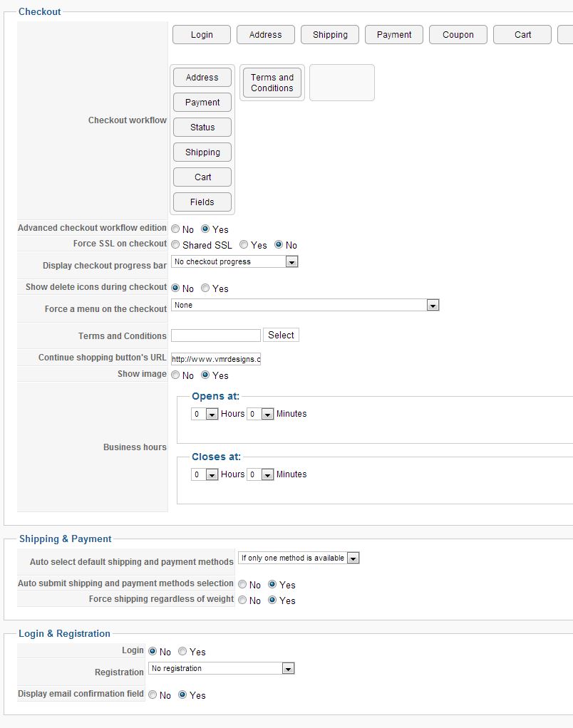
Task: Open the Opens at Hours dropdown
Action: coord(205,414)
